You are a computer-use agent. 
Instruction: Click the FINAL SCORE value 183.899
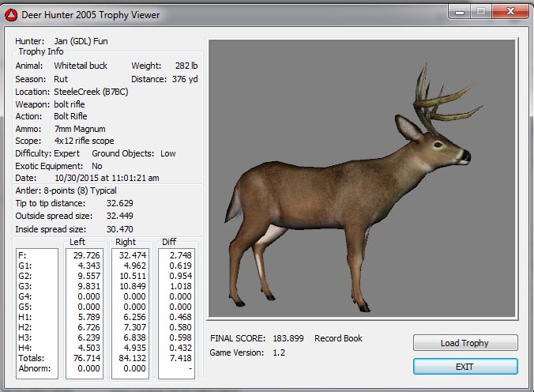(289, 338)
